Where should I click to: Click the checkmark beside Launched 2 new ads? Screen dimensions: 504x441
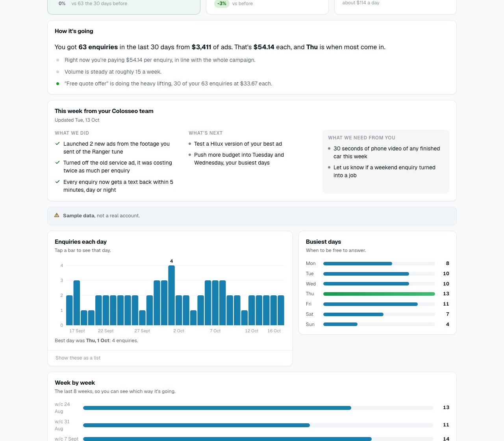[57, 144]
